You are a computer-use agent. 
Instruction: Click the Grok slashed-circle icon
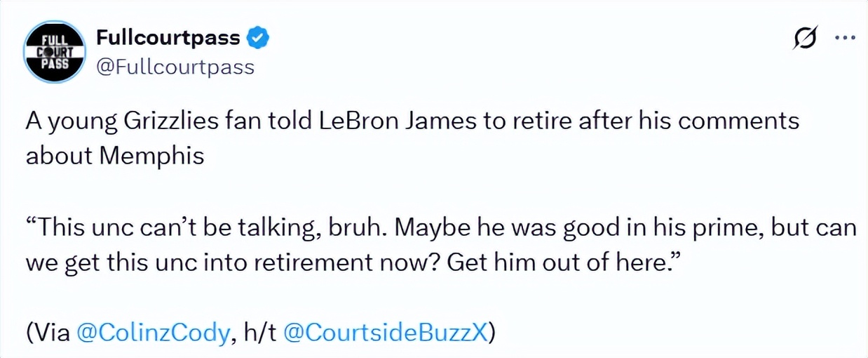pos(806,40)
